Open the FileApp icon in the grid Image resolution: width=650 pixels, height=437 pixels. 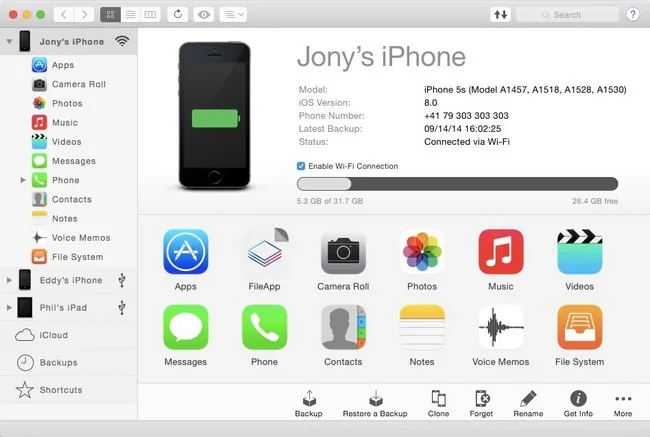(x=264, y=252)
